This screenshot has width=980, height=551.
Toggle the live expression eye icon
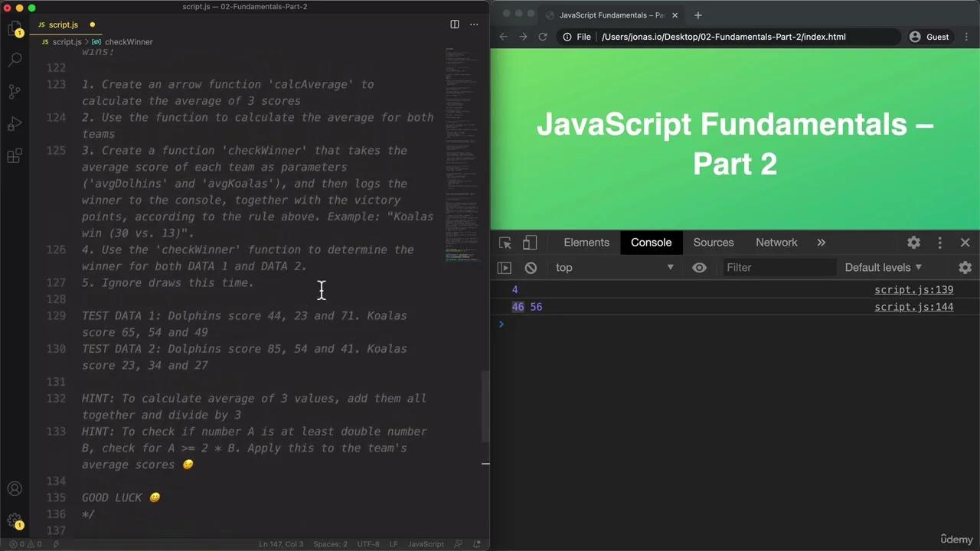coord(699,268)
